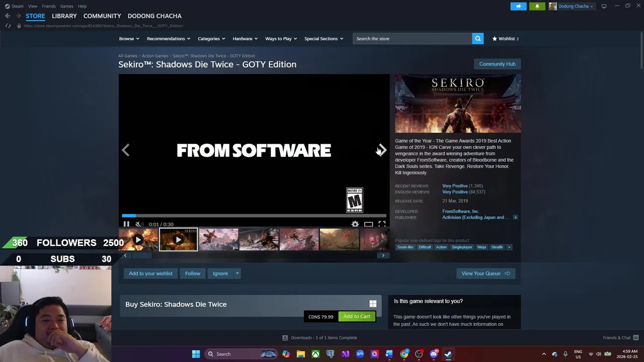Open Windows Start menu
Screen dimensions: 644x362
(196, 354)
